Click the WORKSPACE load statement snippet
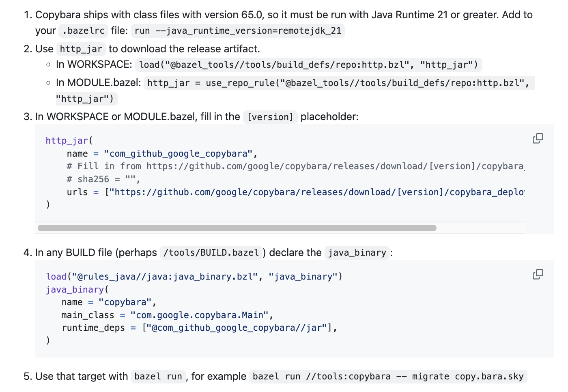Screen dimensions: 568x392 [x=308, y=65]
